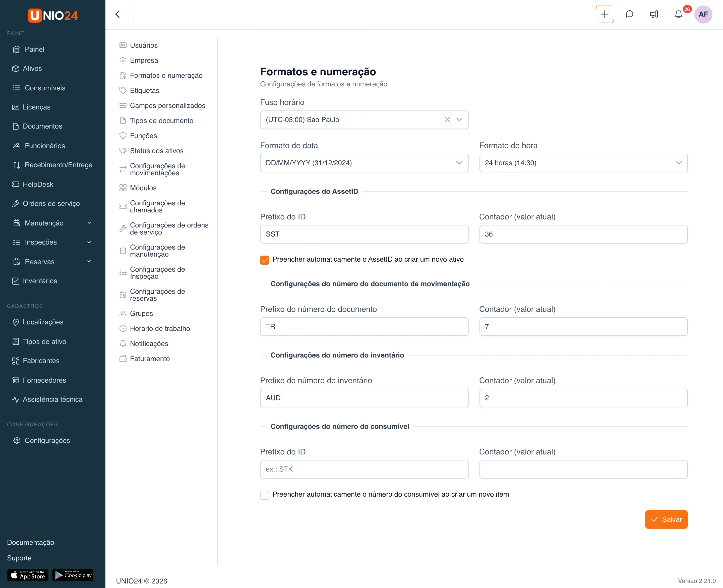This screenshot has width=723, height=588.
Task: Open the Formato de hora dropdown
Action: coord(583,163)
